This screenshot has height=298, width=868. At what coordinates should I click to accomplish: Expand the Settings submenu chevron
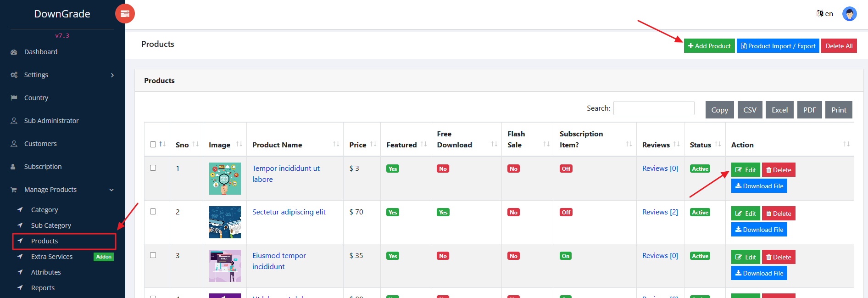pyautogui.click(x=112, y=75)
